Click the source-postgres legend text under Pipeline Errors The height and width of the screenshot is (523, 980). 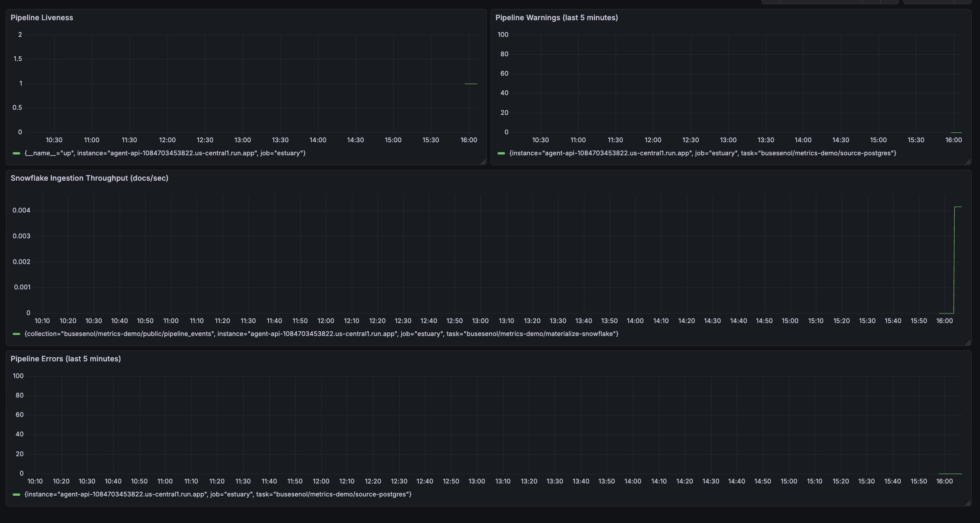[218, 494]
